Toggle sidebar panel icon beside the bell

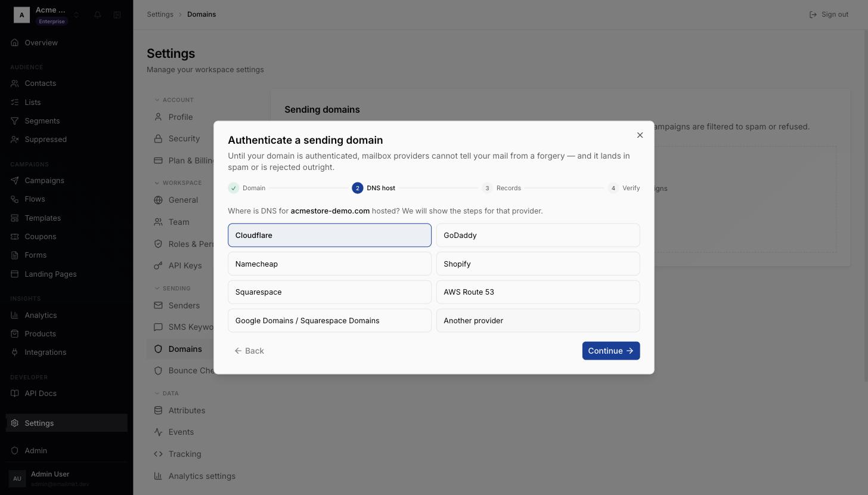click(117, 15)
